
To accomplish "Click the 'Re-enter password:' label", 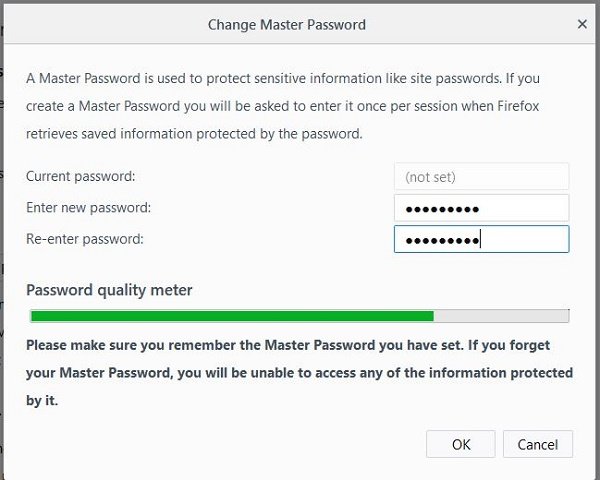I will (x=85, y=239).
